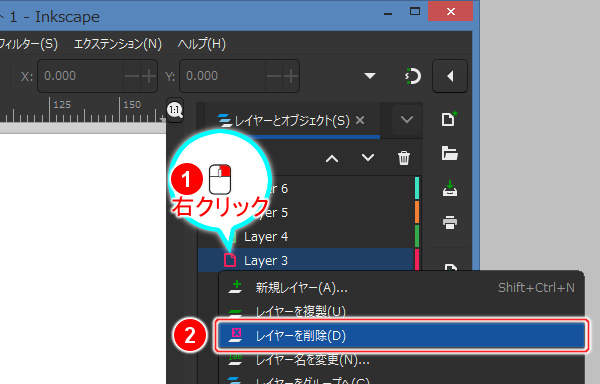Open the フィルター(S) menu
This screenshot has width=600, height=384.
[x=29, y=44]
